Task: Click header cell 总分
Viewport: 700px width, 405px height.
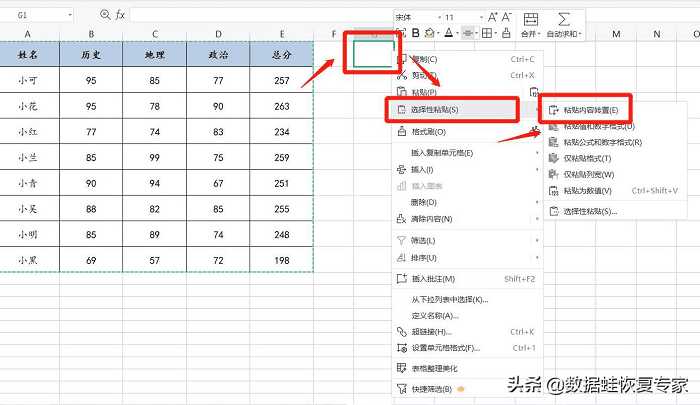Action: pos(282,54)
